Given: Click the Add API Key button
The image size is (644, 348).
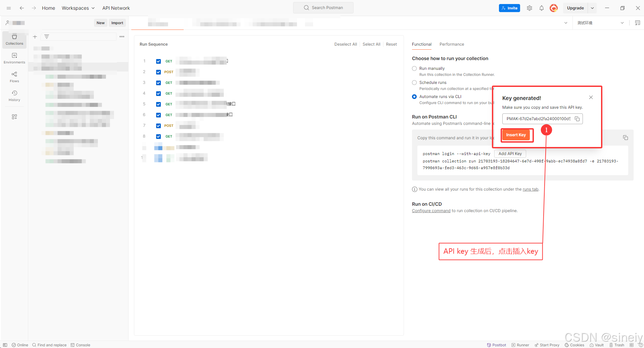Looking at the screenshot, I should [x=510, y=154].
